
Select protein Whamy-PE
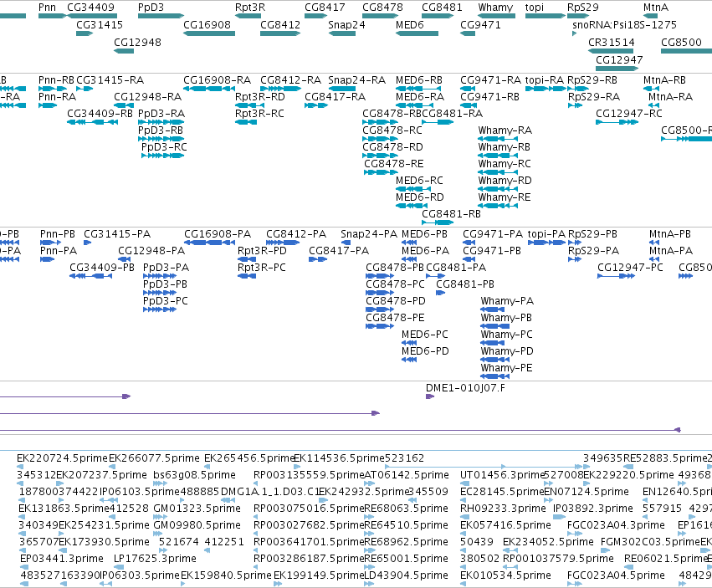[x=495, y=376]
